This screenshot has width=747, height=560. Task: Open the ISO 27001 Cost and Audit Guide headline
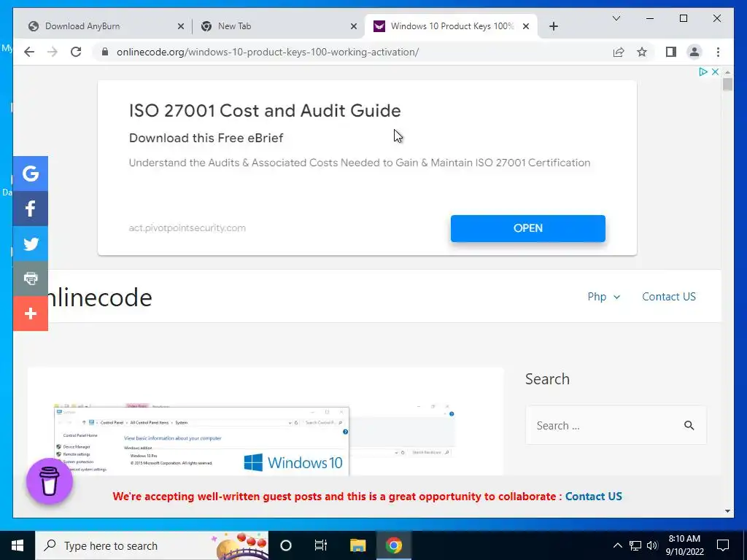coord(265,111)
